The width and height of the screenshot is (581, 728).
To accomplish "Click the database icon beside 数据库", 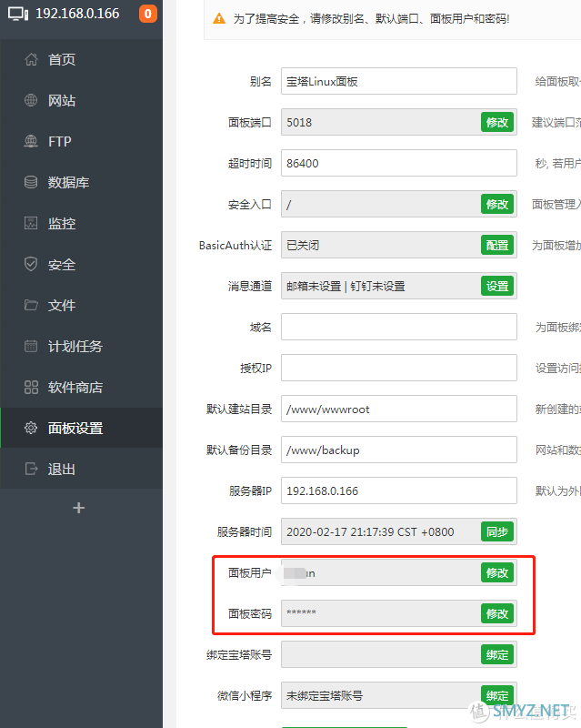I will tap(31, 182).
